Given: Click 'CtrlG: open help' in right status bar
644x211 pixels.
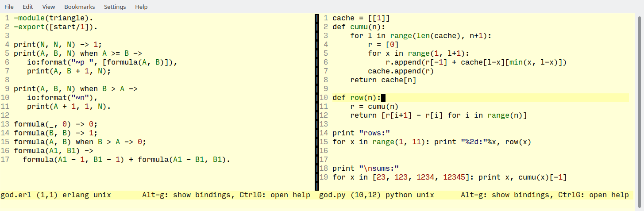Looking at the screenshot, I should pos(594,195).
